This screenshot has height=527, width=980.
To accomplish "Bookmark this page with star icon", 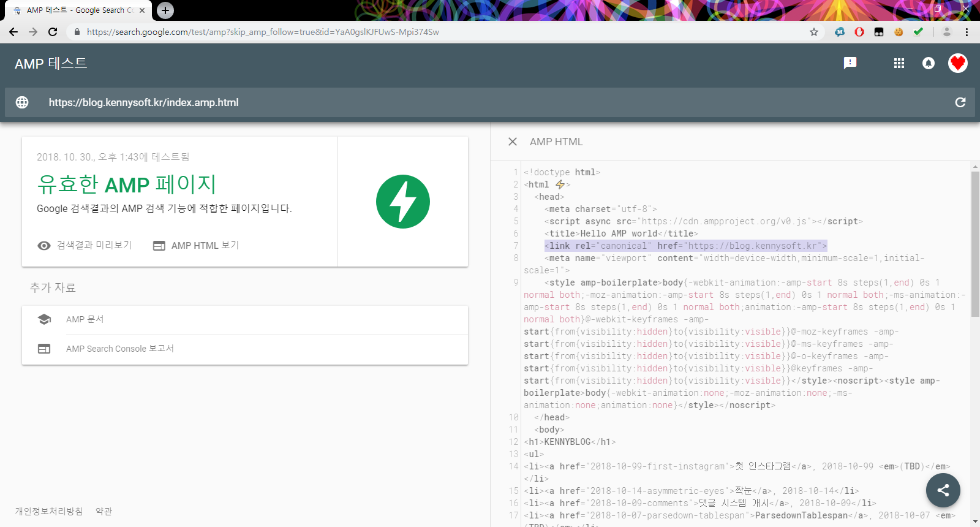I will [814, 32].
